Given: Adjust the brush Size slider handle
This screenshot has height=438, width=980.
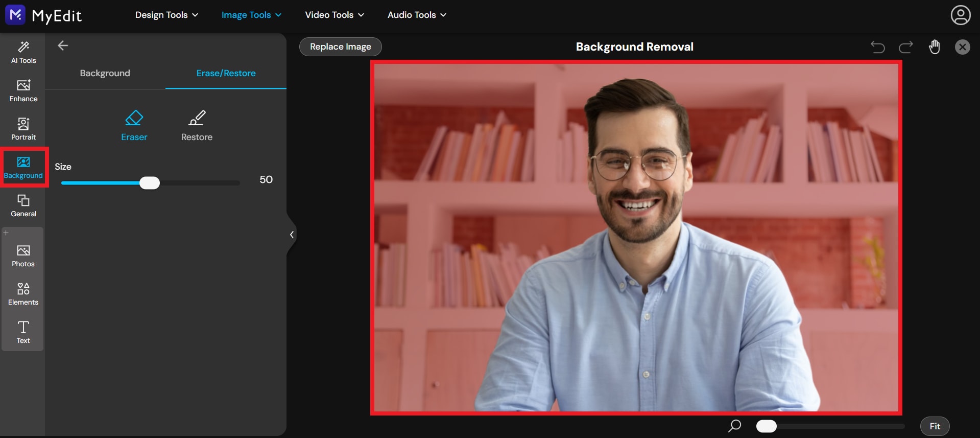Looking at the screenshot, I should pyautogui.click(x=150, y=183).
